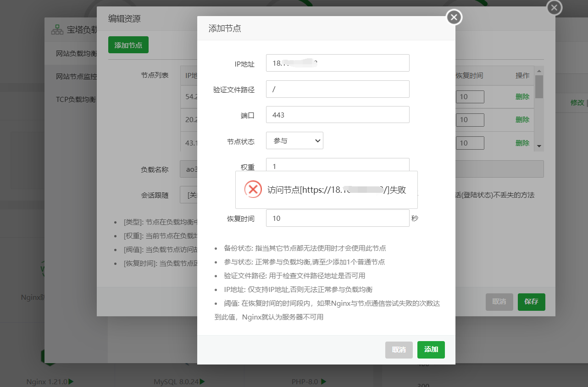Click the Nginx 1.21.0 label
This screenshot has width=588, height=387.
(x=47, y=381)
